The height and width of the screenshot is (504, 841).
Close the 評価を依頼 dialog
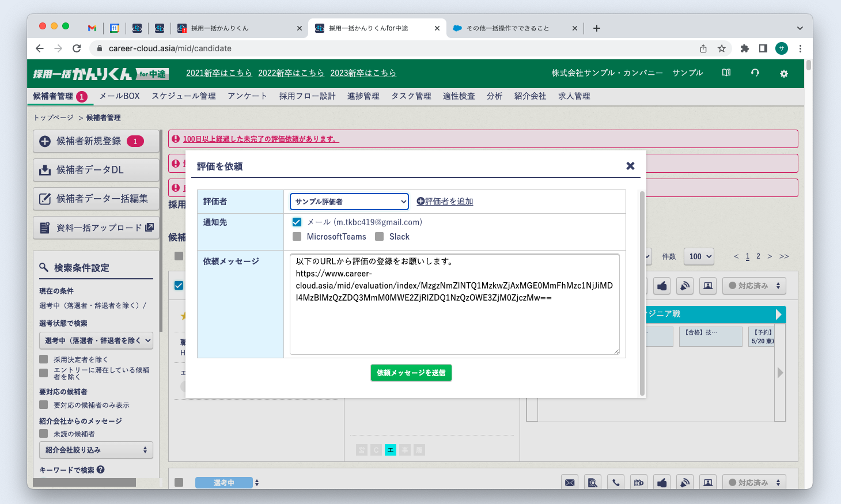(630, 166)
